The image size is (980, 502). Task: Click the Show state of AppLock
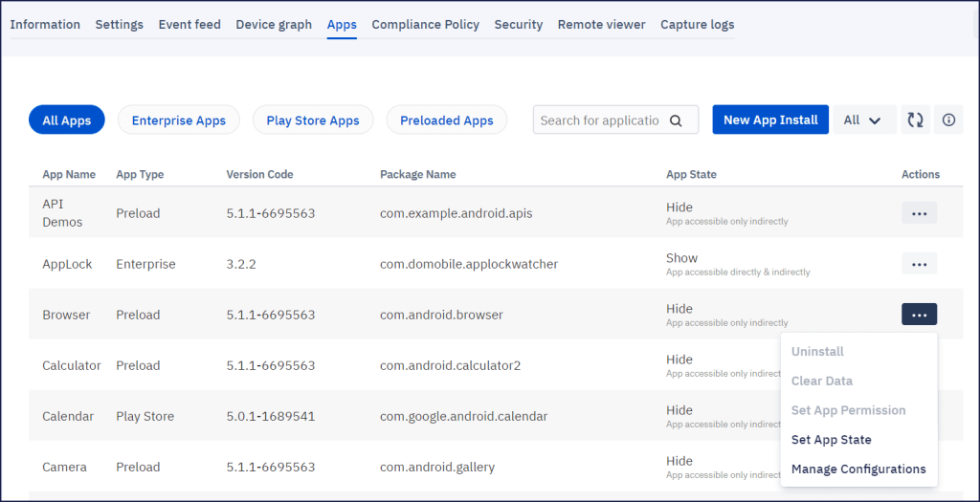click(681, 258)
